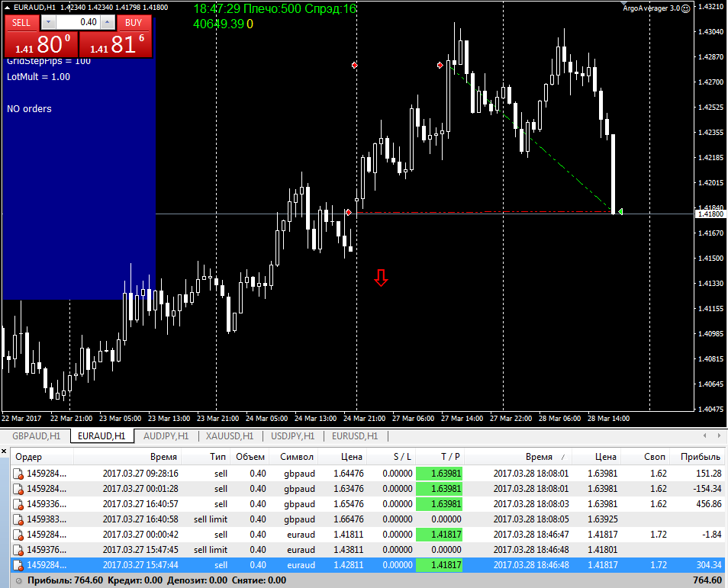The image size is (728, 588).
Task: Click the summary row circle icon
Action: (19, 580)
